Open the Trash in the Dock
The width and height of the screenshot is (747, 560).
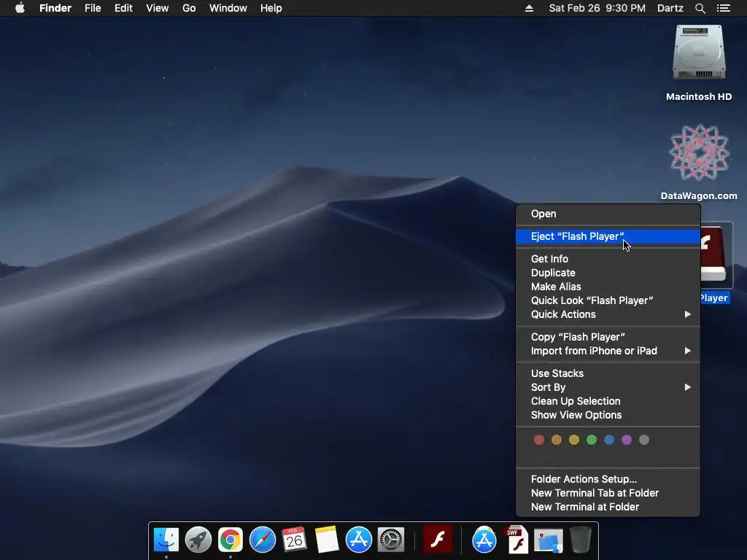[580, 540]
